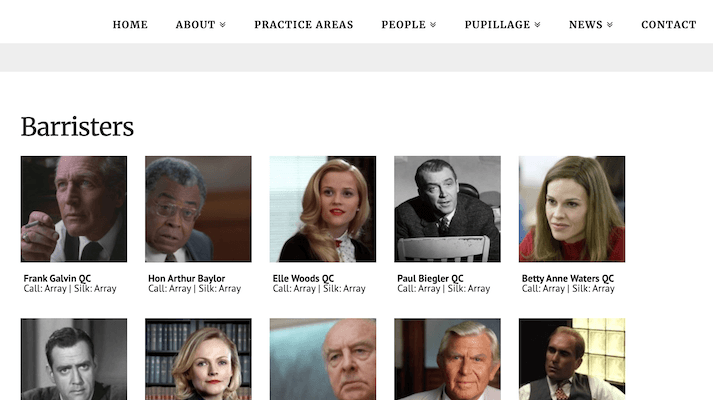Open the blonde woman with bookshelf portrait
713x400 pixels.
coord(198,359)
